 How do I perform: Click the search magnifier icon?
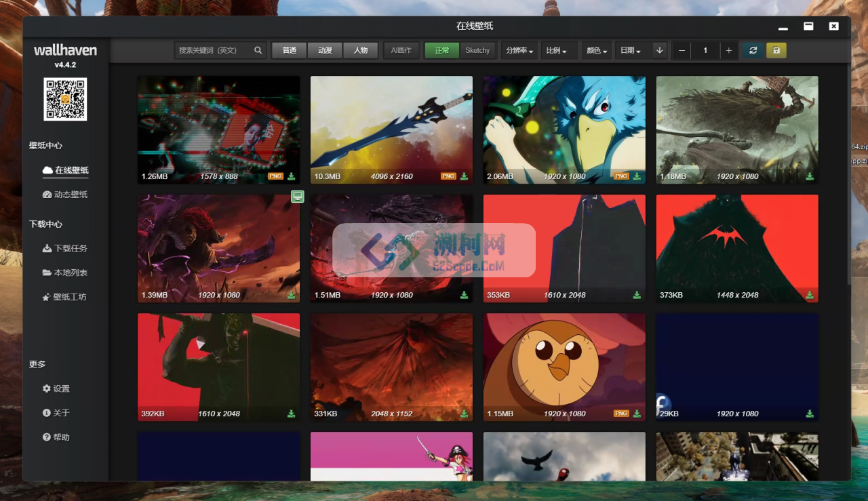258,50
